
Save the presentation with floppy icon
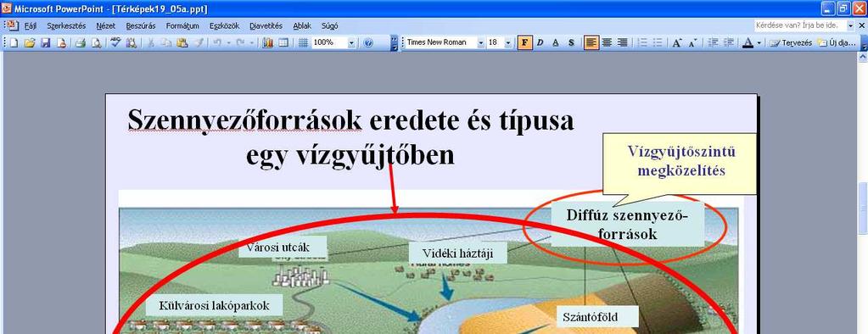click(45, 42)
